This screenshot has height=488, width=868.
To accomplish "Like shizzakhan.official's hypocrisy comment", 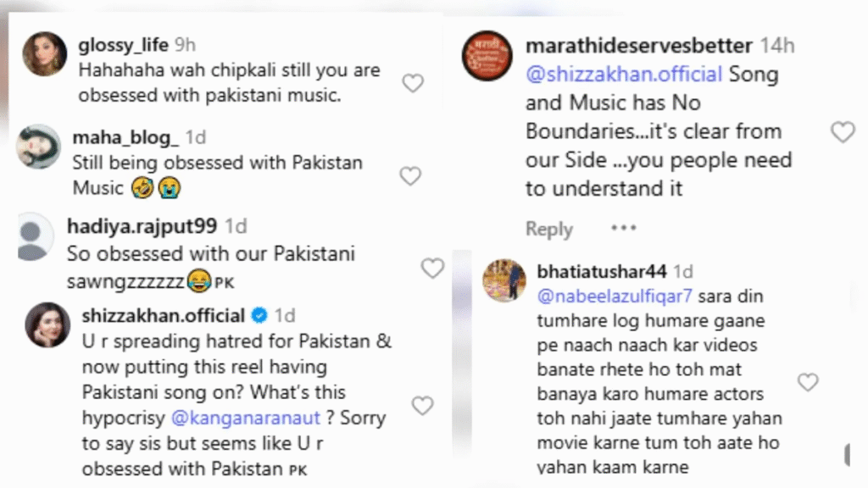I will click(422, 406).
